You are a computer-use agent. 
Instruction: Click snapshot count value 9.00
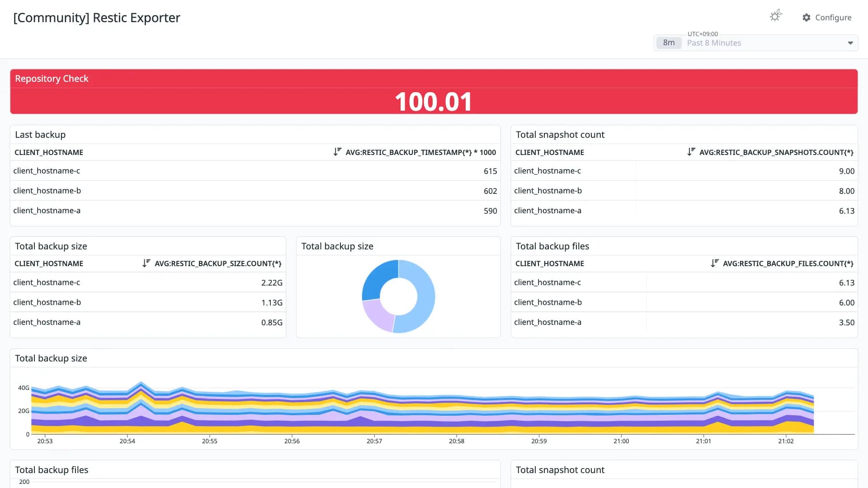point(846,171)
